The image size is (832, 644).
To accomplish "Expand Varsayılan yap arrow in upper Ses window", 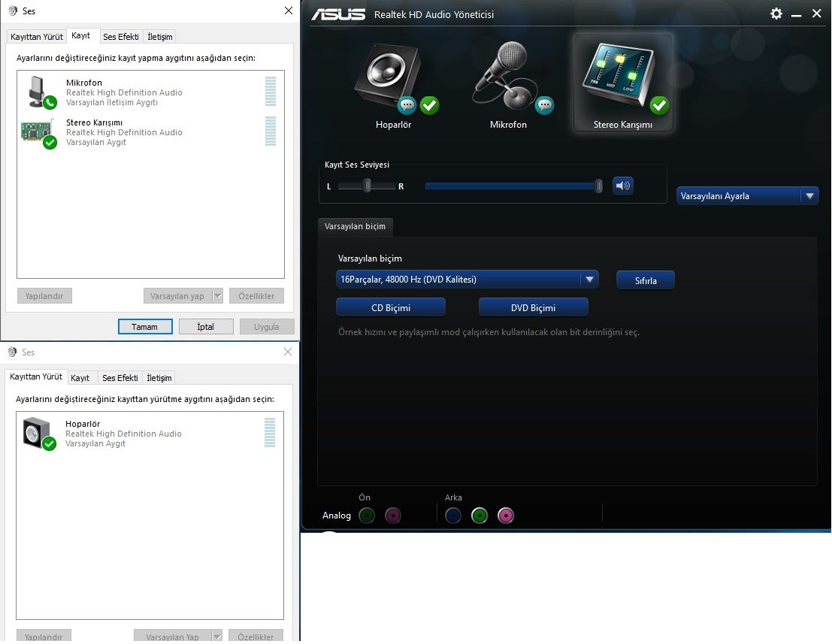I will pyautogui.click(x=217, y=296).
